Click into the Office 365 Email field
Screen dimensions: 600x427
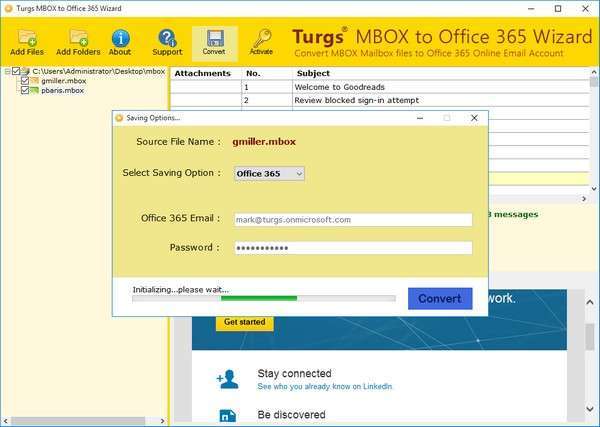(353, 220)
